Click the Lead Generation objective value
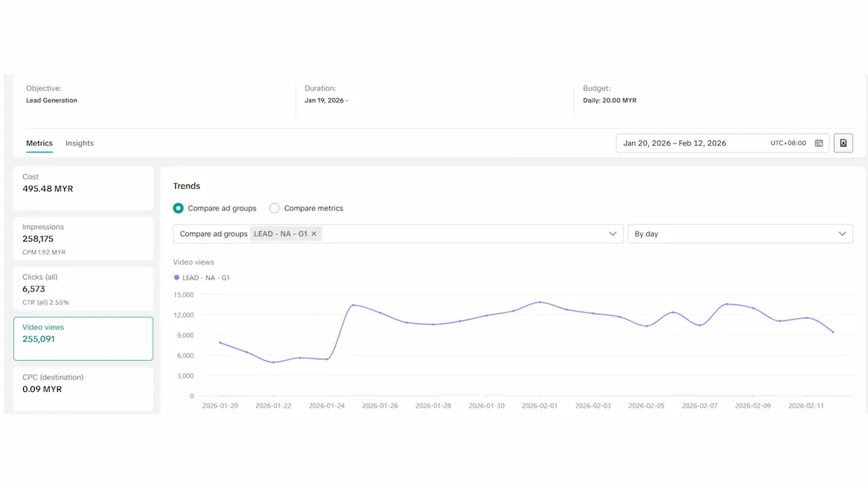Viewport: 868px width, 488px height. click(51, 100)
